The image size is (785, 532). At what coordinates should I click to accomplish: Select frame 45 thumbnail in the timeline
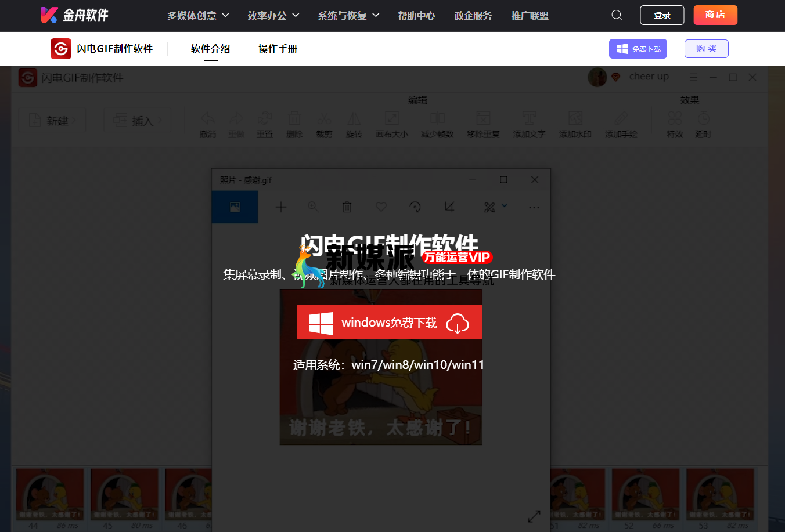point(124,495)
